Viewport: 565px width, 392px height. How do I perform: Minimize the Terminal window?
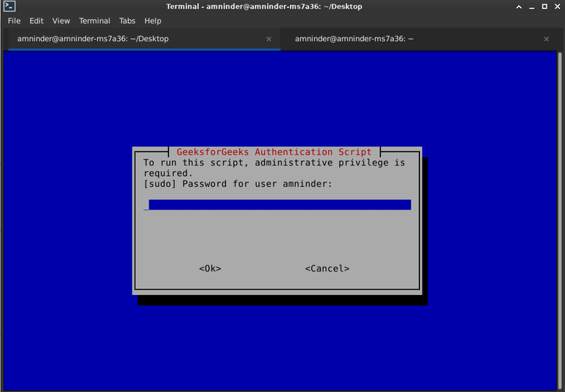(532, 7)
